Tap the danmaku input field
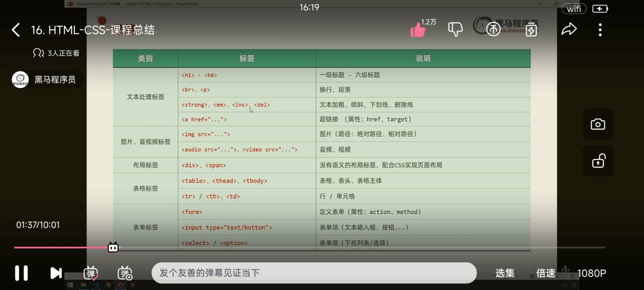Image resolution: width=644 pixels, height=290 pixels. pos(314,273)
